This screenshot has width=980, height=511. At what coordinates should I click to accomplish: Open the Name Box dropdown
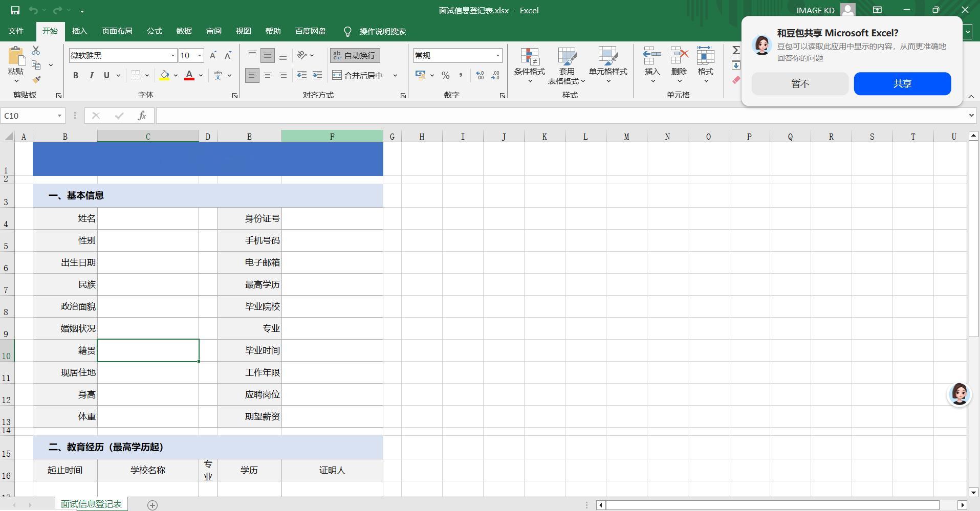(x=59, y=116)
